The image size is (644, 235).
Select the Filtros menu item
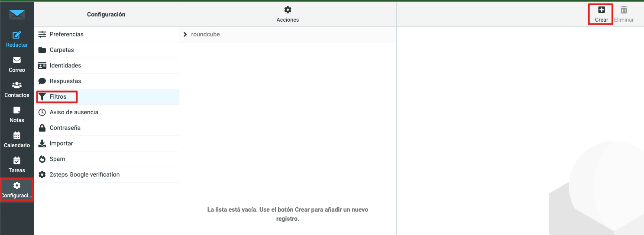(x=58, y=97)
